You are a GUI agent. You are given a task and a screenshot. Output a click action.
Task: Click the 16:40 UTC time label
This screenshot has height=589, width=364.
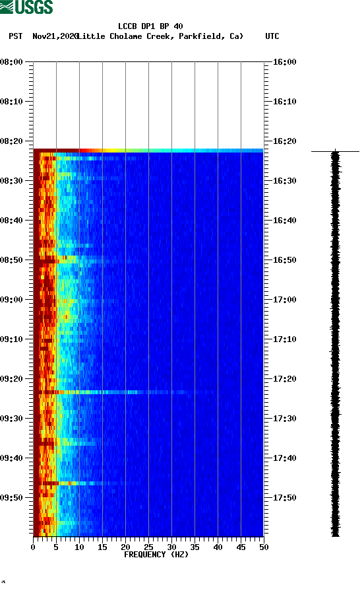point(284,221)
